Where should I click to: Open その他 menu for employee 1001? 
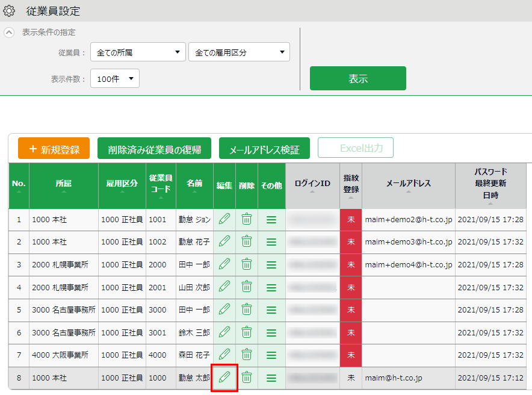(271, 220)
